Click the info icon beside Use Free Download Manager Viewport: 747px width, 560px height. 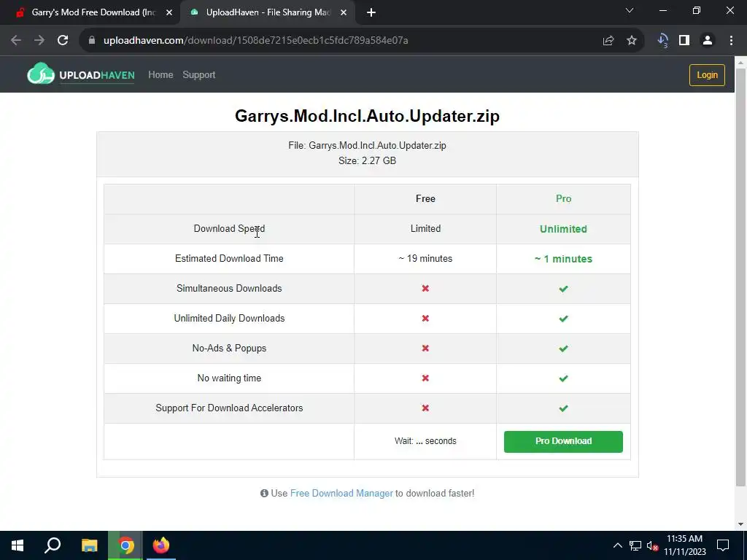(264, 494)
